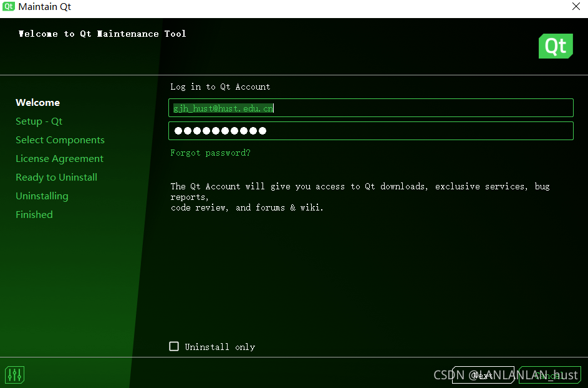The image size is (588, 388).
Task: Click the Qt Account description paragraph
Action: point(360,197)
